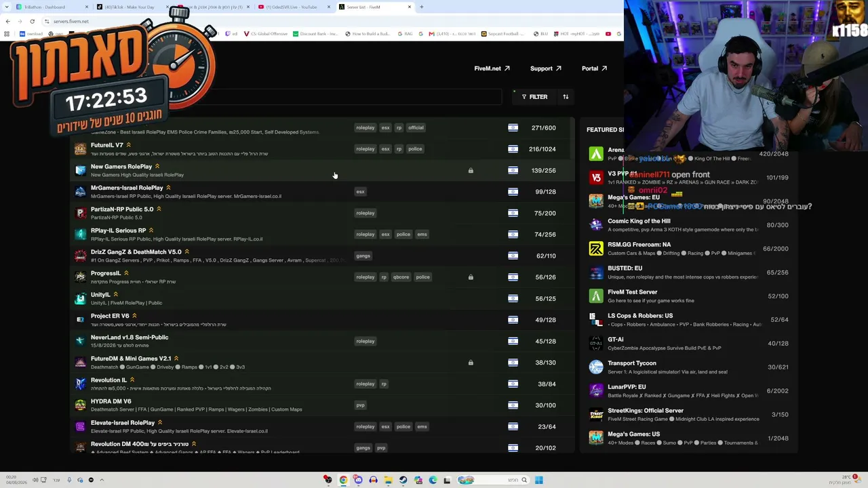The height and width of the screenshot is (488, 868).
Task: Click PartizaN-RP Public 5.0 server icon
Action: [x=81, y=213]
